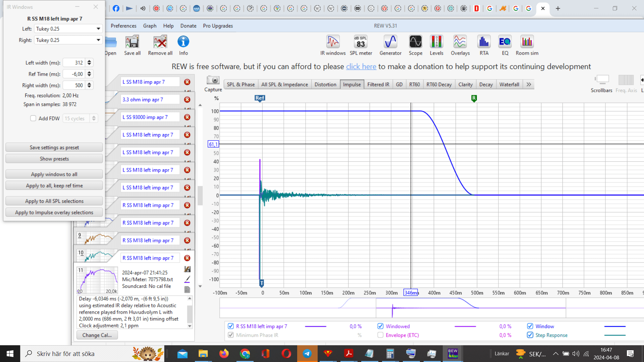Open the Help menu
The width and height of the screenshot is (644, 362).
tap(168, 26)
